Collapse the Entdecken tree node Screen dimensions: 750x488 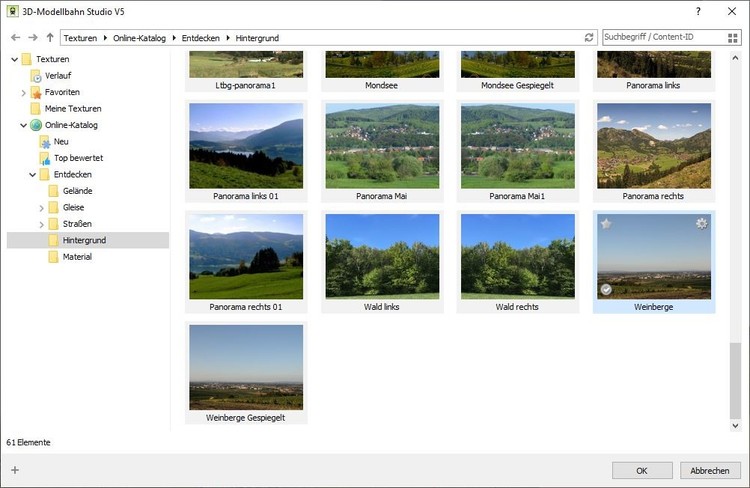coord(33,175)
